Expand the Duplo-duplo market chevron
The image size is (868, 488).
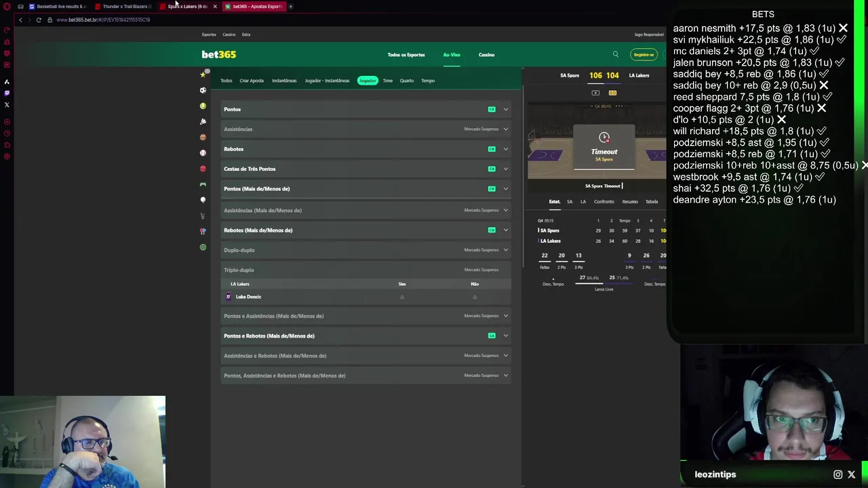click(x=505, y=250)
